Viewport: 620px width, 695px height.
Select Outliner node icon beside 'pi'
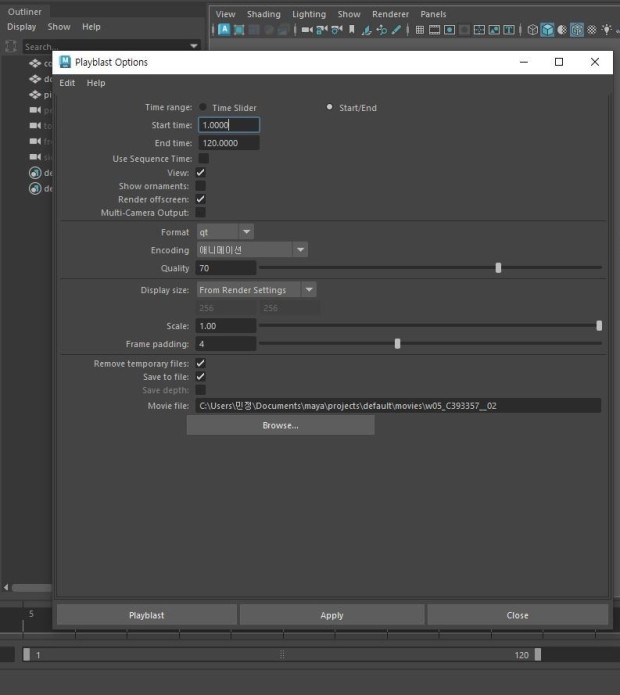35,94
